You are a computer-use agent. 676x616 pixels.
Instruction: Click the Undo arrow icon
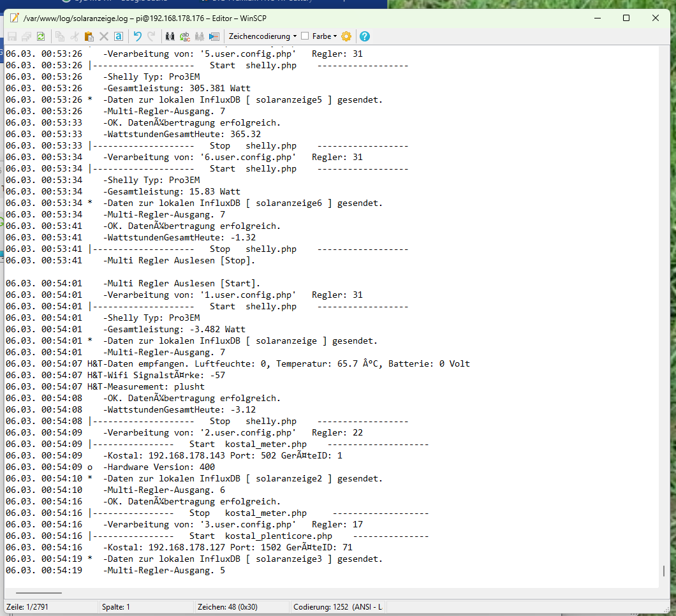tap(137, 37)
